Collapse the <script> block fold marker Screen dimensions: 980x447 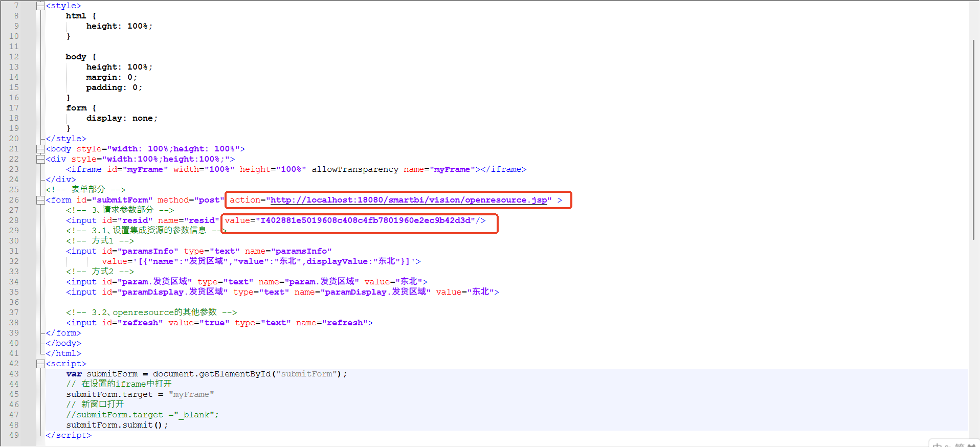point(40,364)
